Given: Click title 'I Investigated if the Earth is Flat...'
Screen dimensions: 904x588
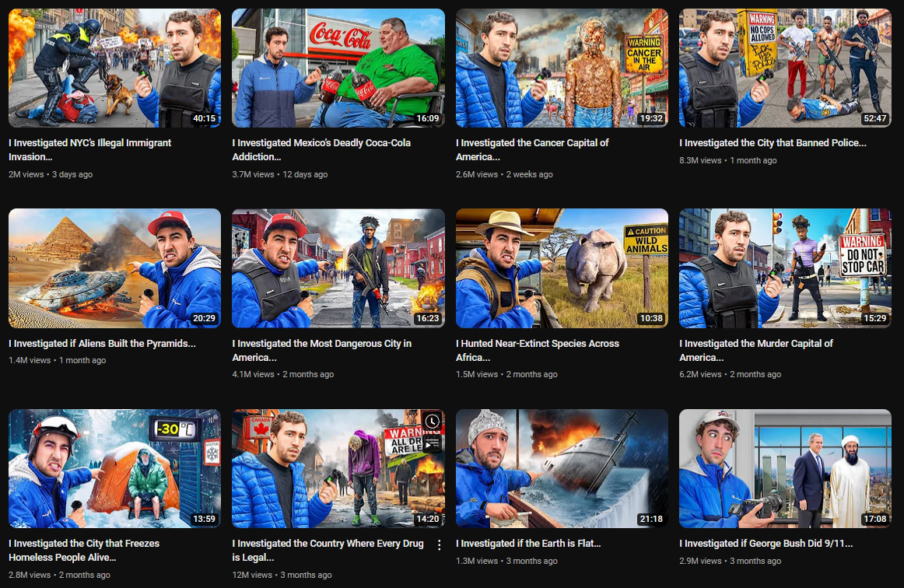Looking at the screenshot, I should point(528,544).
